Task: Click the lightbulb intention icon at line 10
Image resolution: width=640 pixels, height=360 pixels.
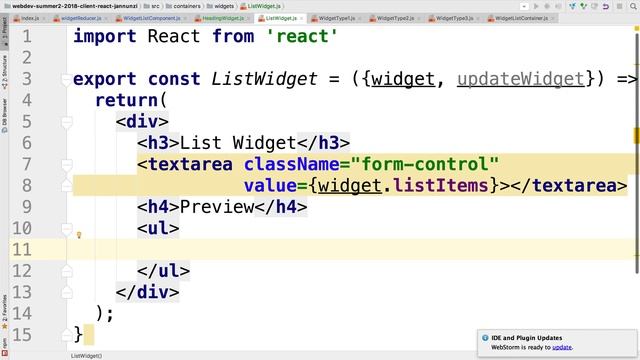Action: [x=79, y=235]
